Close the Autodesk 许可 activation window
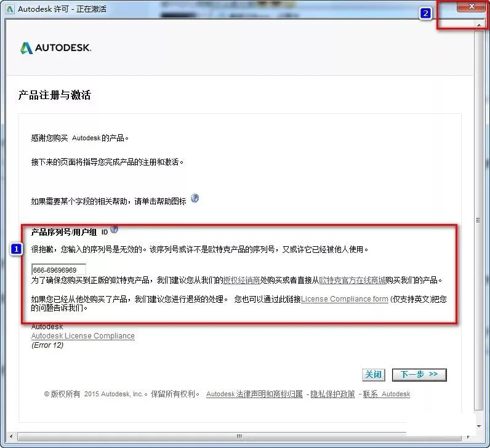490x448 pixels. 472,6
